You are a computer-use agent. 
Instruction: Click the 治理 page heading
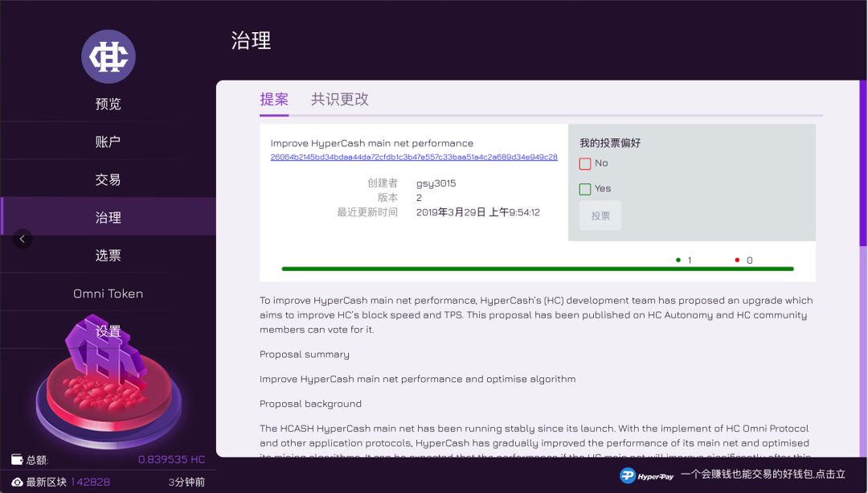[252, 40]
